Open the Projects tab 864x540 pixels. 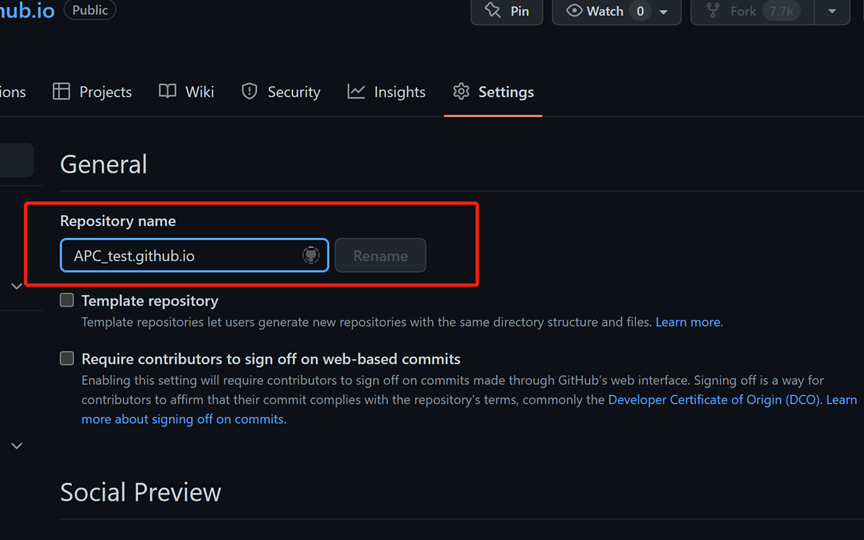click(92, 91)
